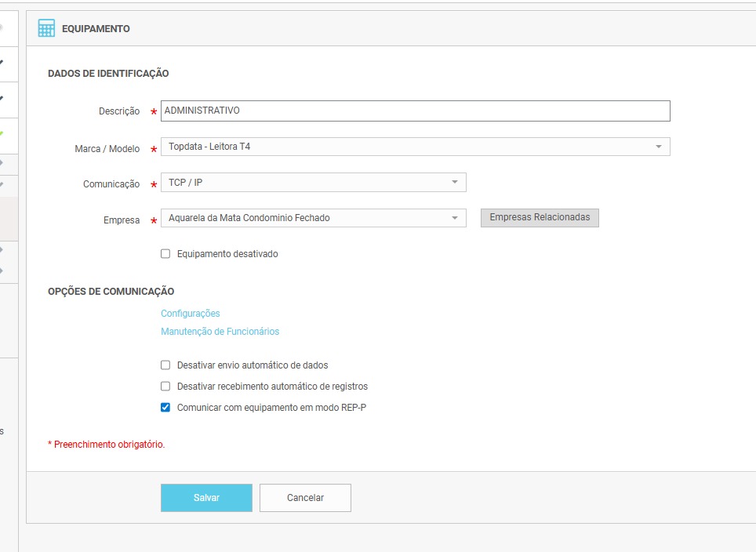Click the Comunicação field label
This screenshot has width=756, height=552.
(x=111, y=184)
